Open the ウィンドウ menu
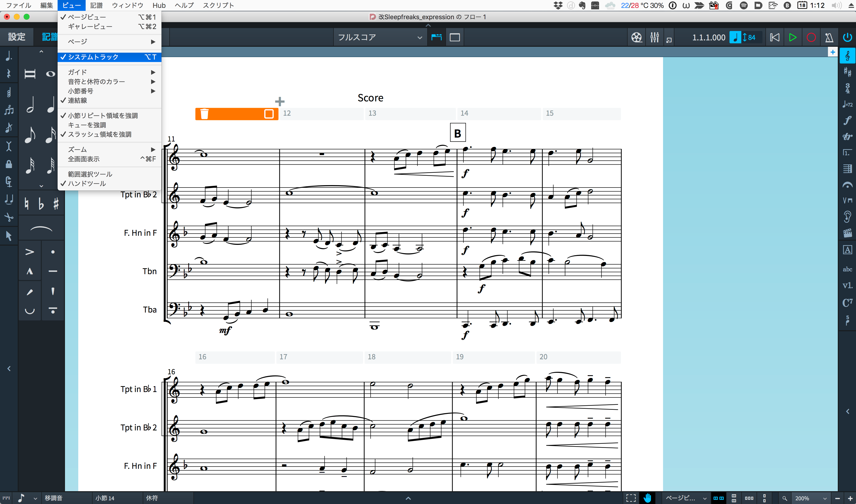 (127, 5)
